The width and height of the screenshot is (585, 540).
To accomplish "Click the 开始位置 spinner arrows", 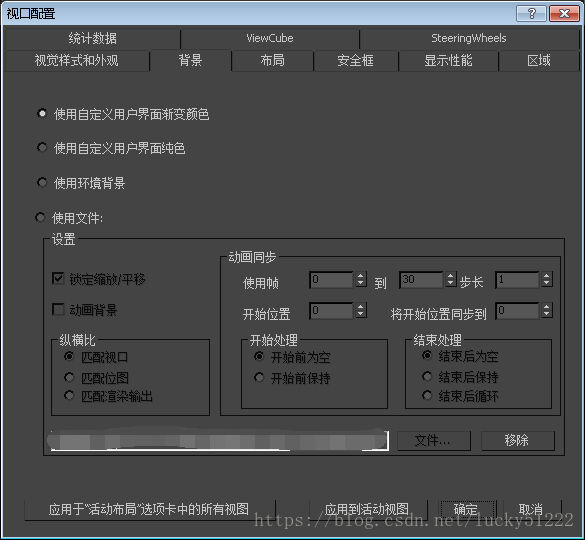I will 360,310.
